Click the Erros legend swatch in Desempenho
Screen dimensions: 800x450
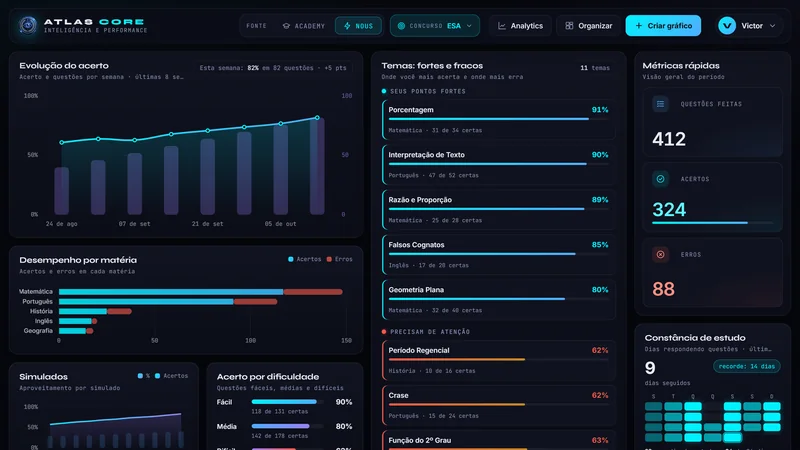click(329, 259)
